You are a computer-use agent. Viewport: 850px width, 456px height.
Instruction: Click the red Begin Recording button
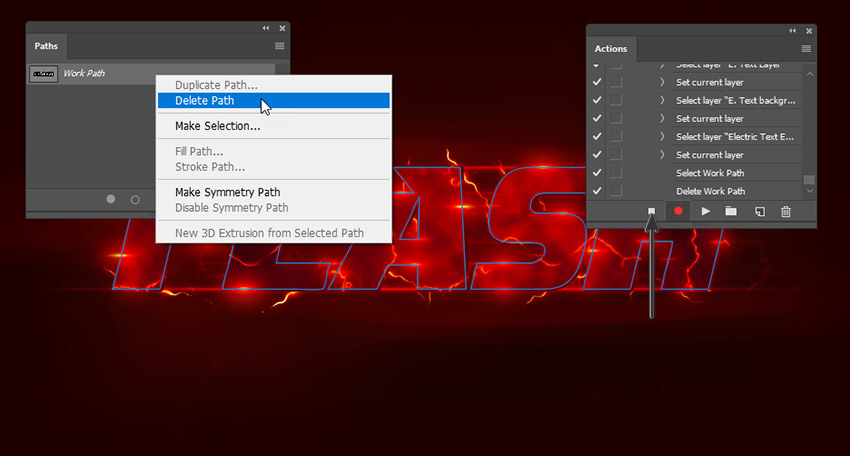(x=678, y=211)
